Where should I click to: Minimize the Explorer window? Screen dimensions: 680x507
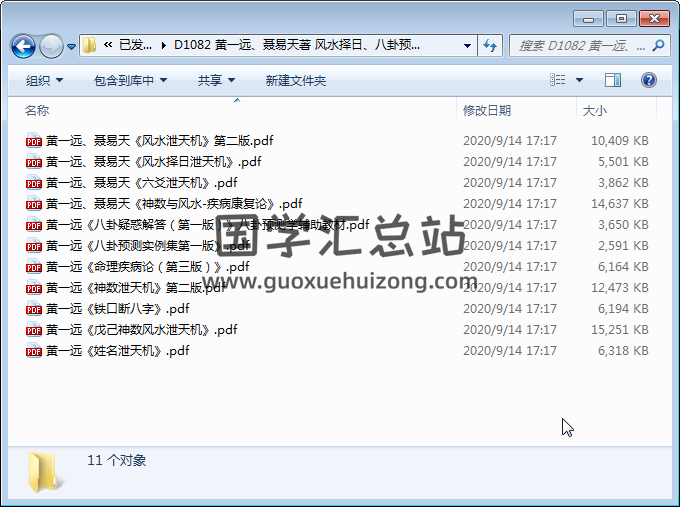click(588, 19)
